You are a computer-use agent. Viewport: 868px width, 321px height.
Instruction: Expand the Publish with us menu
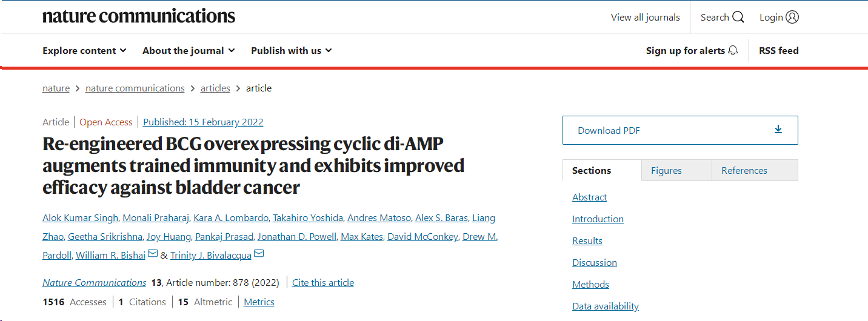click(x=292, y=51)
